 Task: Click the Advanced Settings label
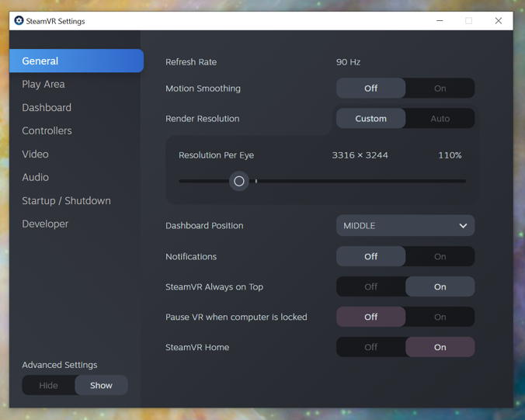(60, 365)
